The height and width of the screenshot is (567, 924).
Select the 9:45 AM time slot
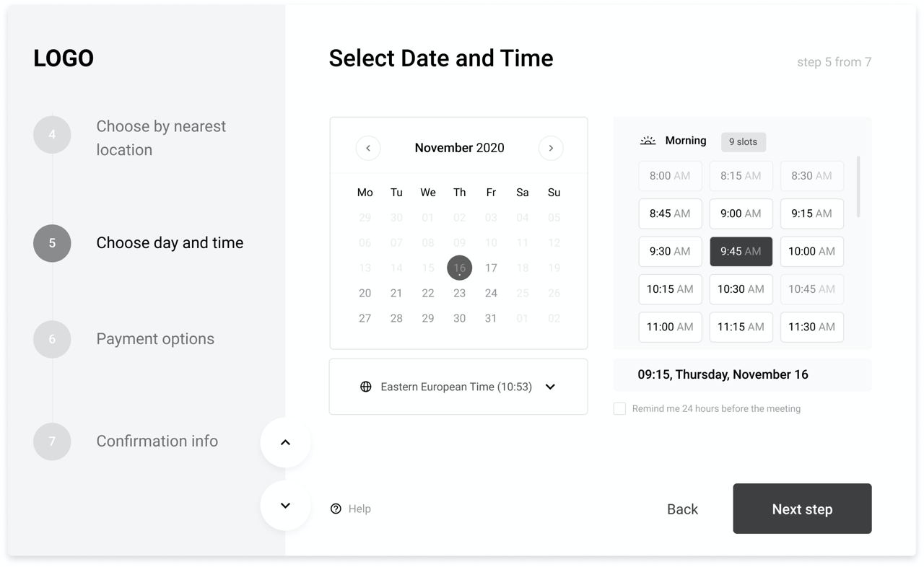coord(741,252)
